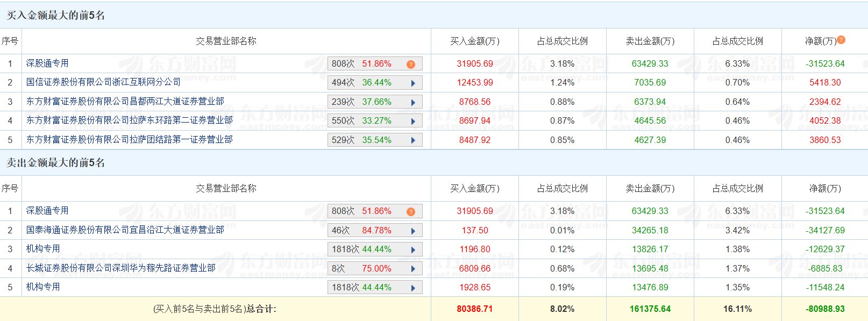This screenshot has height=321, width=868.
Task: Click the arrow in 长城证券深圳华为稼先路 row
Action: 413,269
